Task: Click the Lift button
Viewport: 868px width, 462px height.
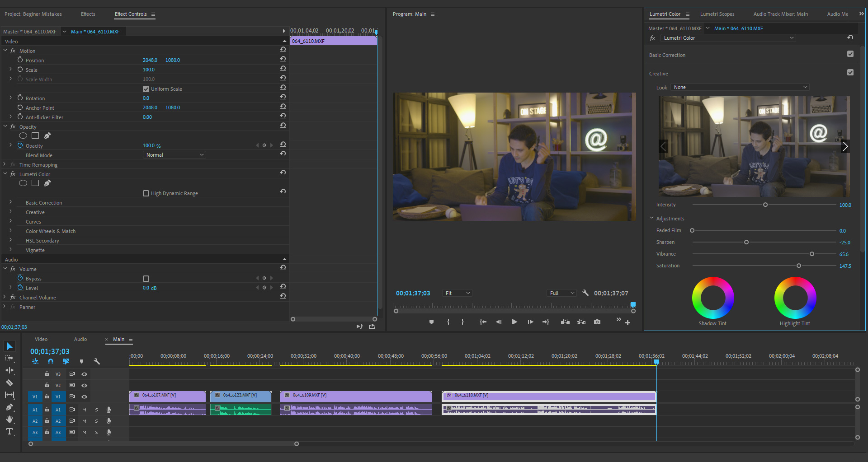Action: (x=565, y=322)
